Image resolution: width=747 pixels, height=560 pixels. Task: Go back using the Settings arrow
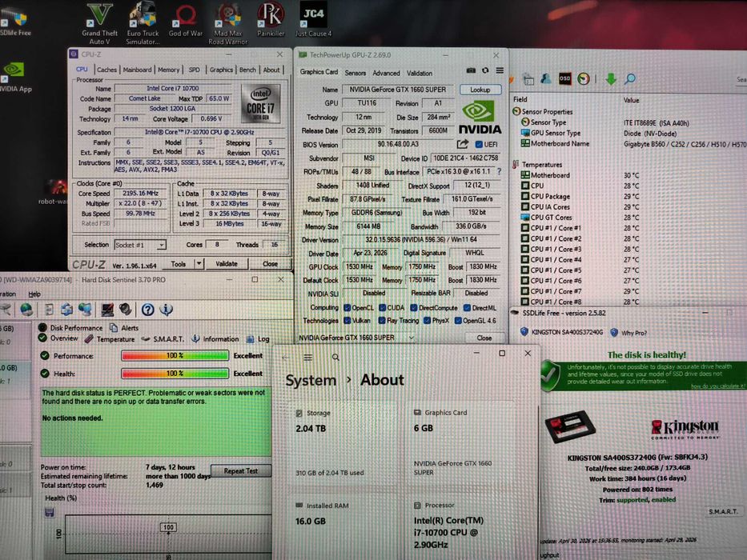click(285, 357)
